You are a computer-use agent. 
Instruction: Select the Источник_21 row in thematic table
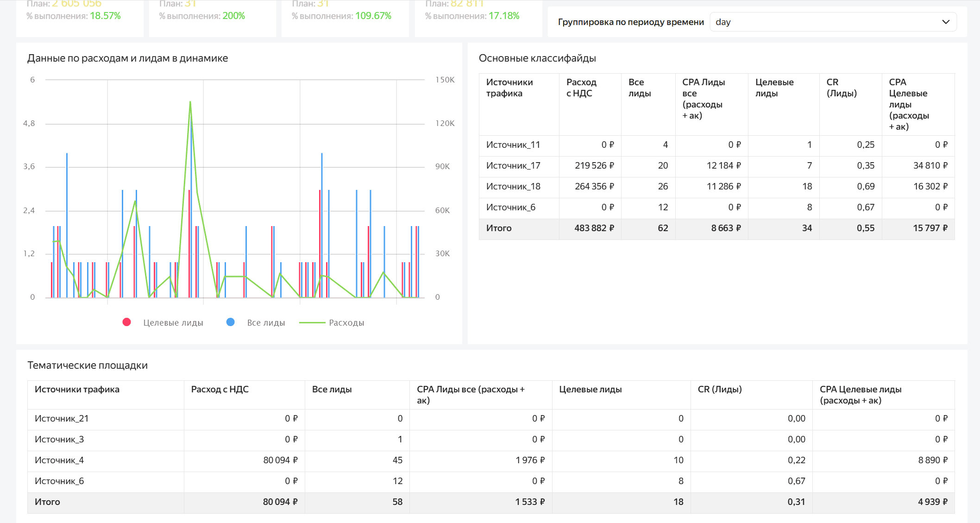tap(62, 418)
